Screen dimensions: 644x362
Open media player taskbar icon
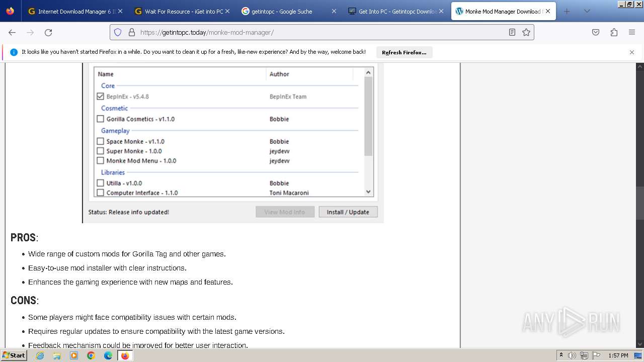pyautogui.click(x=74, y=355)
